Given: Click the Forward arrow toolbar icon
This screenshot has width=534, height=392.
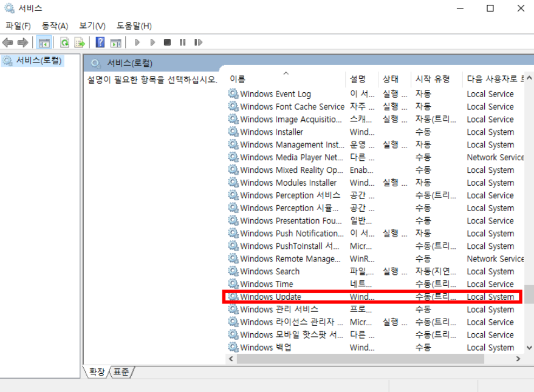Looking at the screenshot, I should [23, 42].
